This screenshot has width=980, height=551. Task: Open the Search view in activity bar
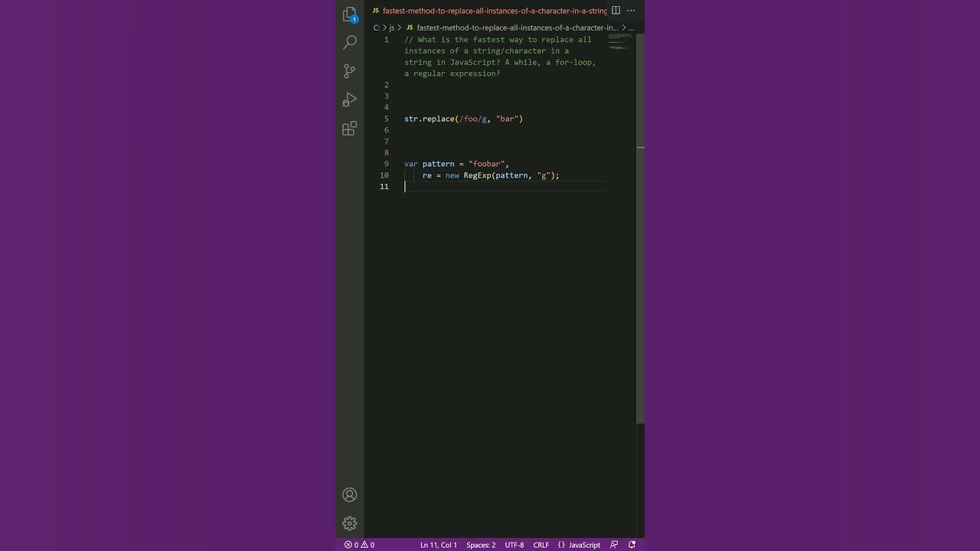click(x=350, y=42)
